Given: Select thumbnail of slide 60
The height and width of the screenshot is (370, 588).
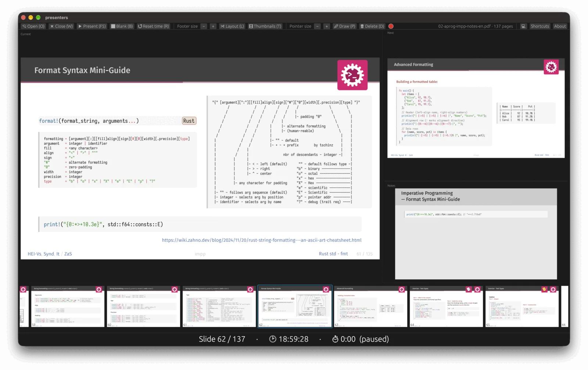Looking at the screenshot, I should (x=143, y=306).
